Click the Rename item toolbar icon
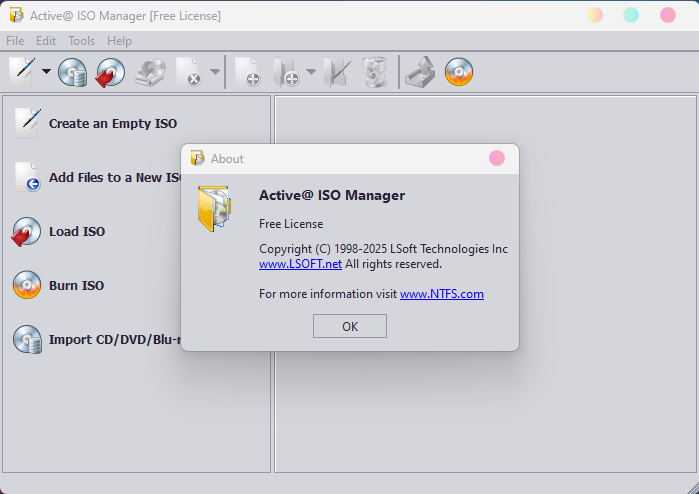This screenshot has height=494, width=699. point(337,72)
